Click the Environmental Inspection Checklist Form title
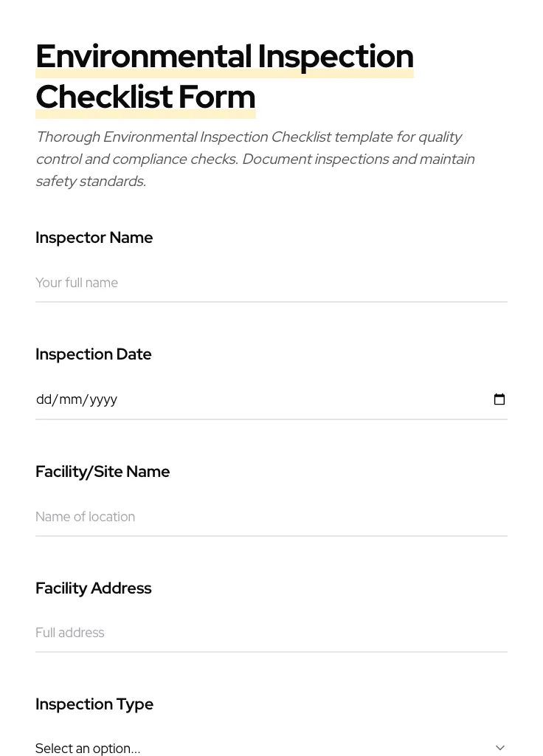This screenshot has height=756, width=543. (x=224, y=76)
